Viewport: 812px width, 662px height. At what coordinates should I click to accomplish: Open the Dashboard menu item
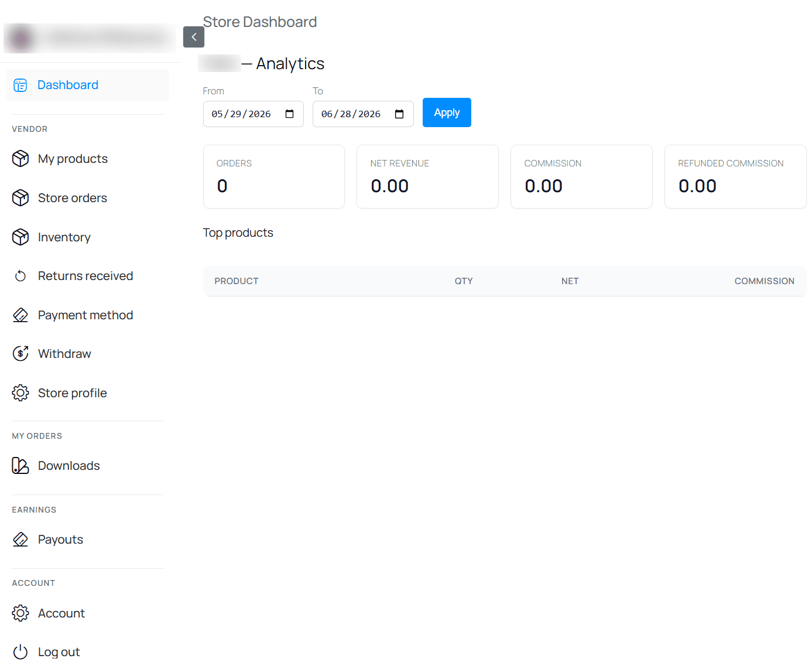point(87,85)
